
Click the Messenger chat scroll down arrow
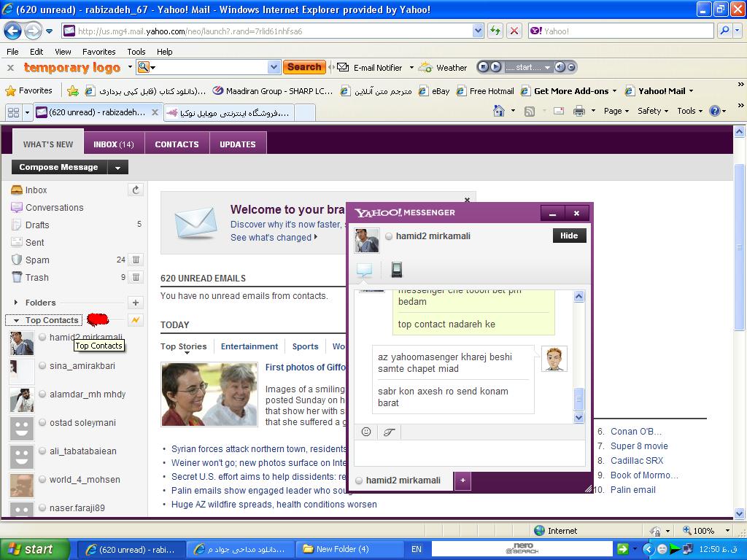tap(578, 417)
